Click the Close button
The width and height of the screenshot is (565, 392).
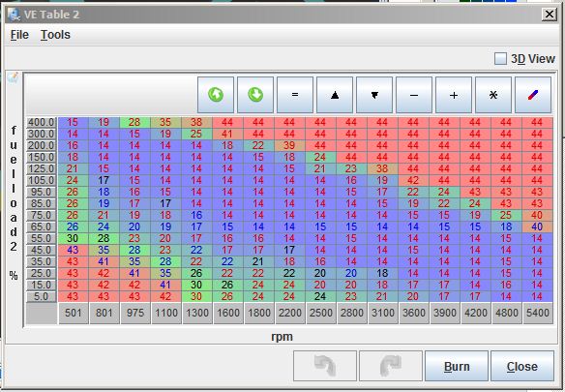522,366
